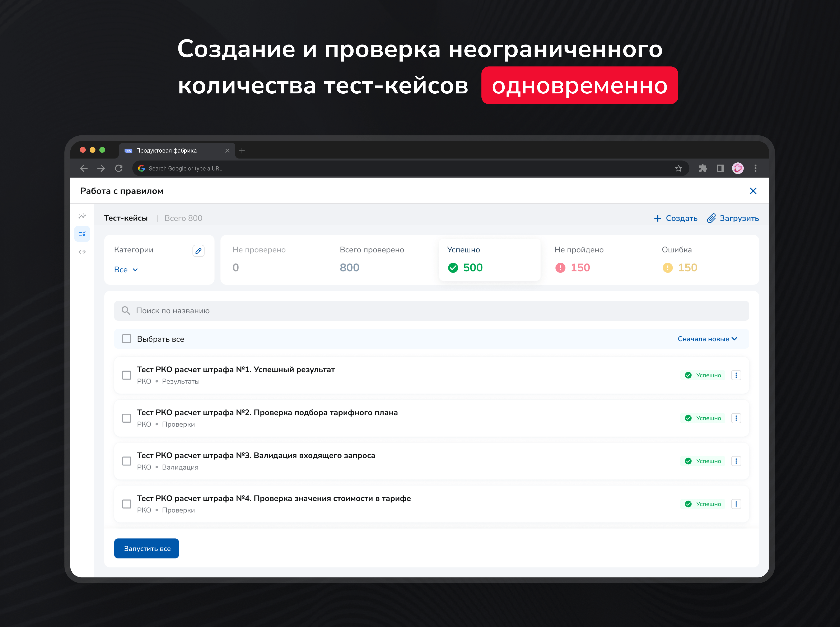Image resolution: width=840 pixels, height=627 pixels.
Task: Bookmark page with the star icon
Action: (x=678, y=168)
